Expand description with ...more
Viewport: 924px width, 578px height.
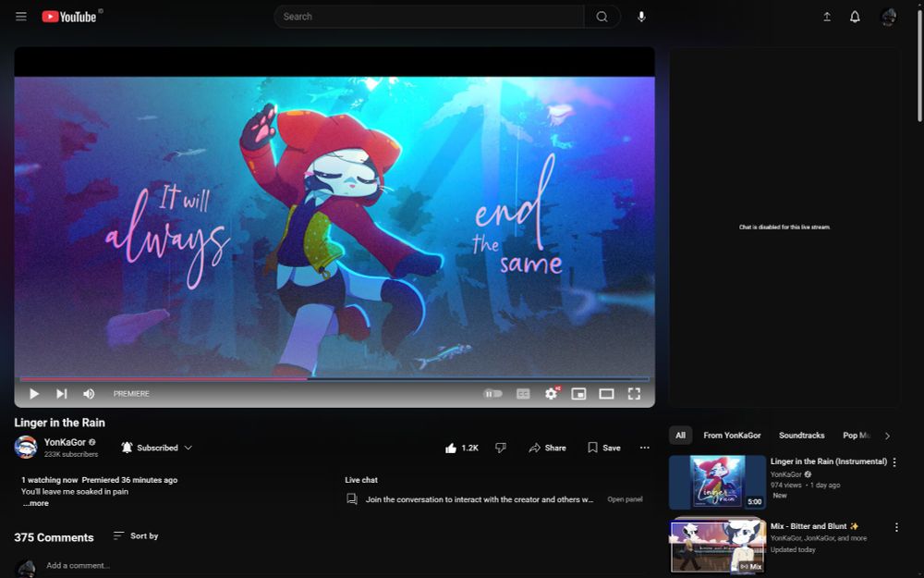[36, 503]
